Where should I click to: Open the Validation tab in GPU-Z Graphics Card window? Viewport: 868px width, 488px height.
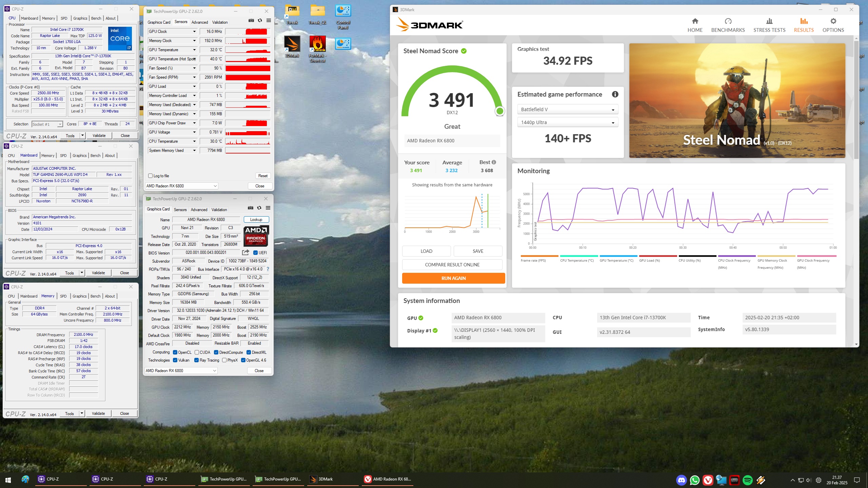[219, 210]
